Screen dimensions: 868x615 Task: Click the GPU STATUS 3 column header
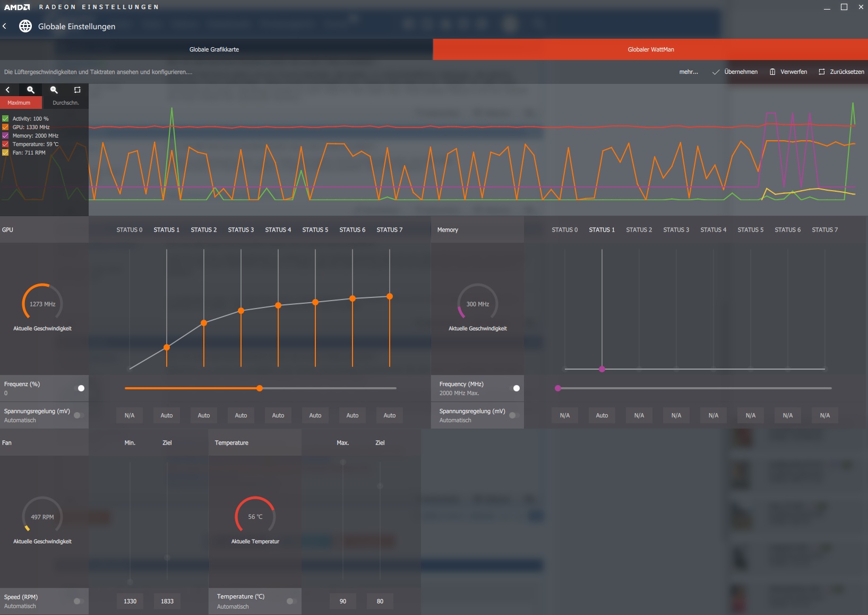click(x=241, y=230)
